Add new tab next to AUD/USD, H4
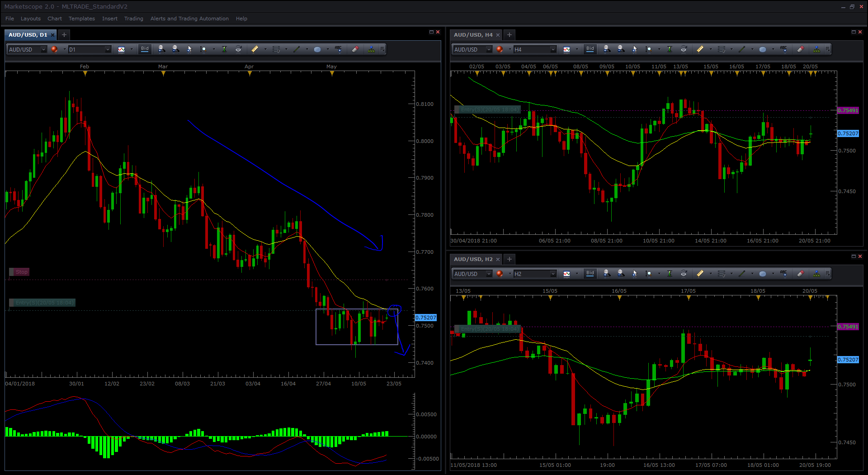 [509, 35]
